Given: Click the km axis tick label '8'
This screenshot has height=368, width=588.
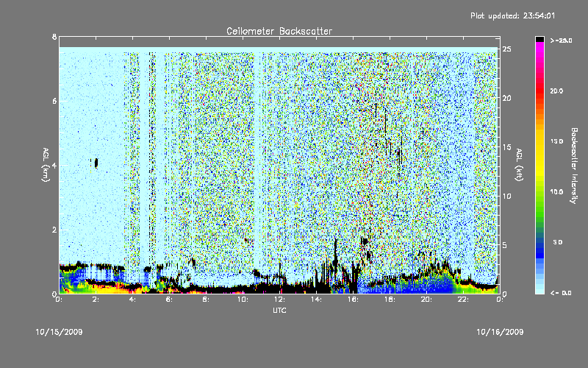Looking at the screenshot, I should (54, 37).
